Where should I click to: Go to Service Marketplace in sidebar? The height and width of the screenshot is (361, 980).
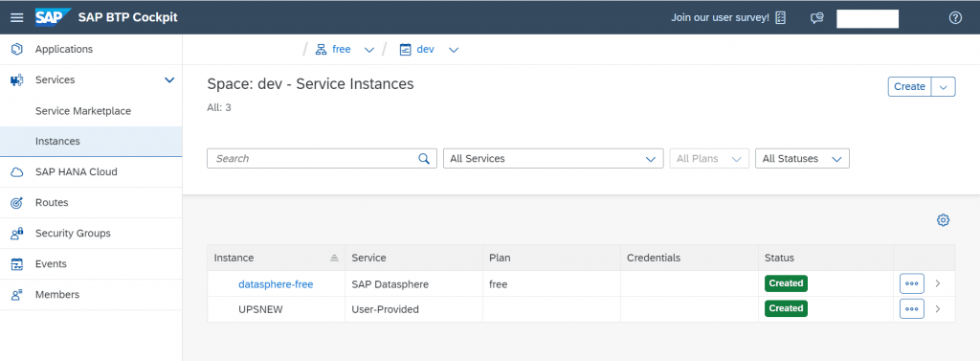[83, 111]
